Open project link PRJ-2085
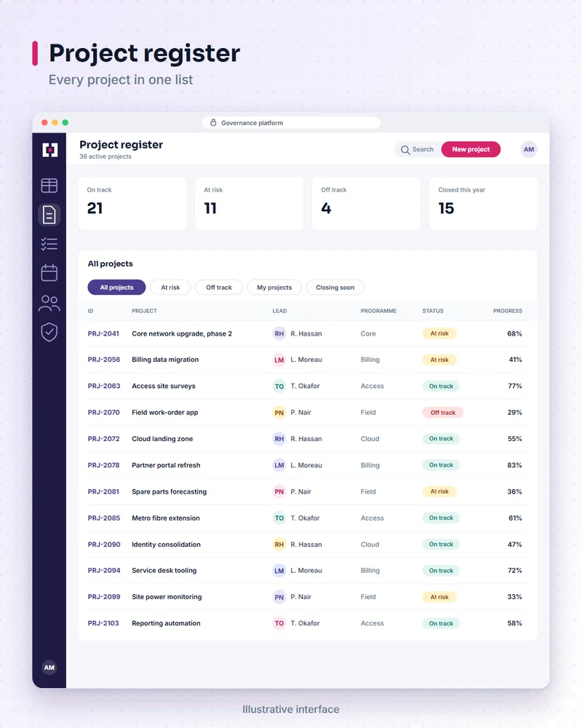582x728 pixels. point(104,518)
